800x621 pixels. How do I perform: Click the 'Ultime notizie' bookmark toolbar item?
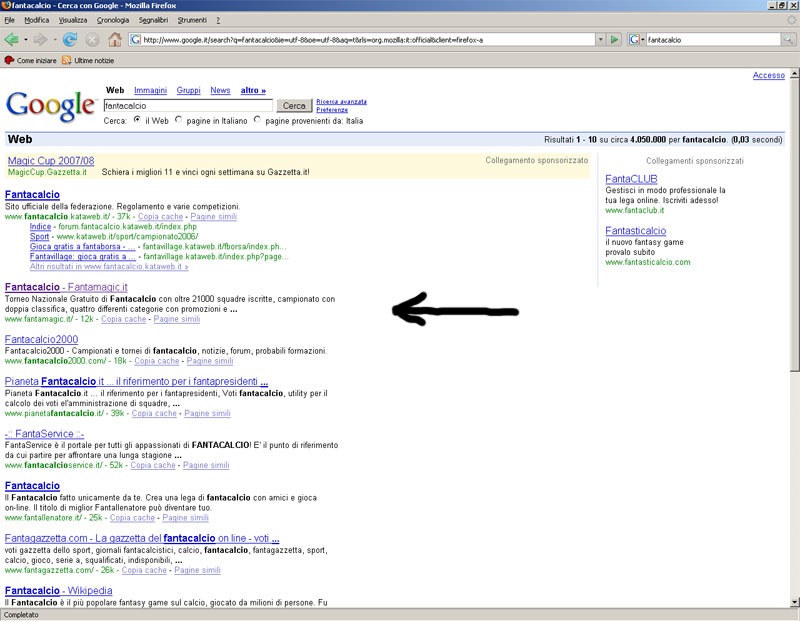[x=88, y=60]
